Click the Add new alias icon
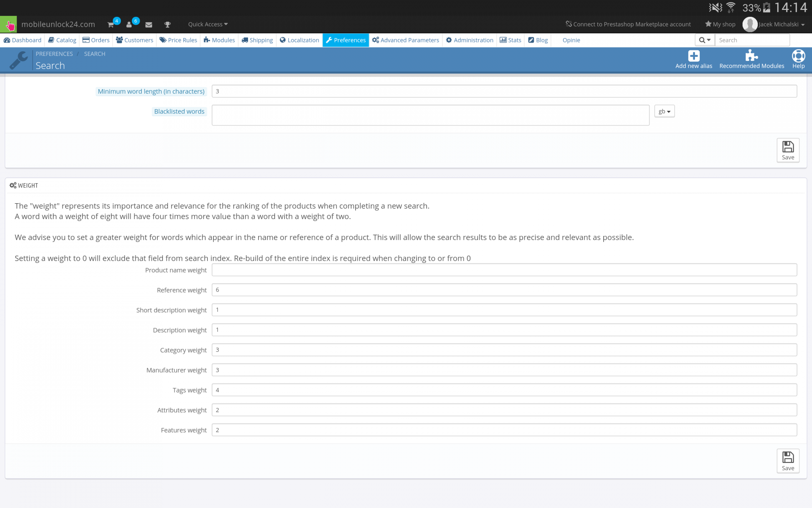 point(694,56)
